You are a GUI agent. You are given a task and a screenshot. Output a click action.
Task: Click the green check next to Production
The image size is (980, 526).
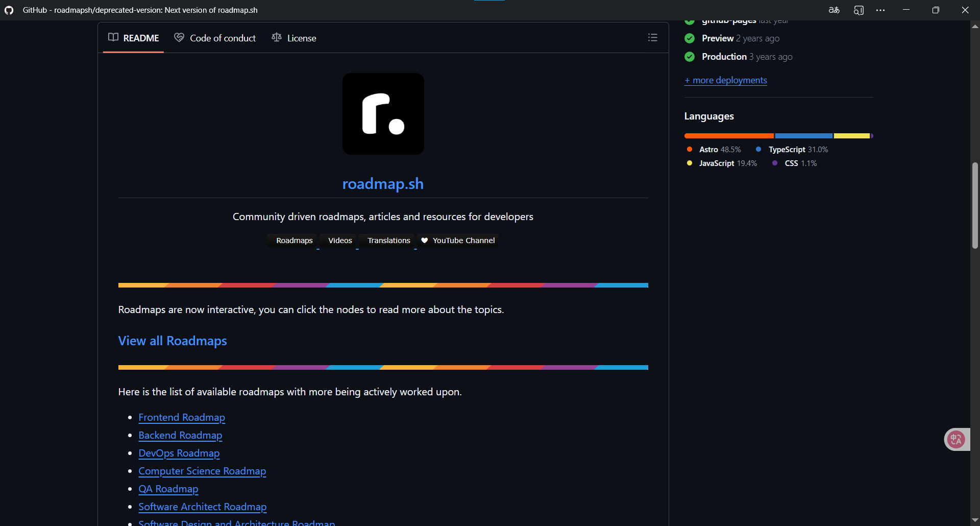coord(690,57)
